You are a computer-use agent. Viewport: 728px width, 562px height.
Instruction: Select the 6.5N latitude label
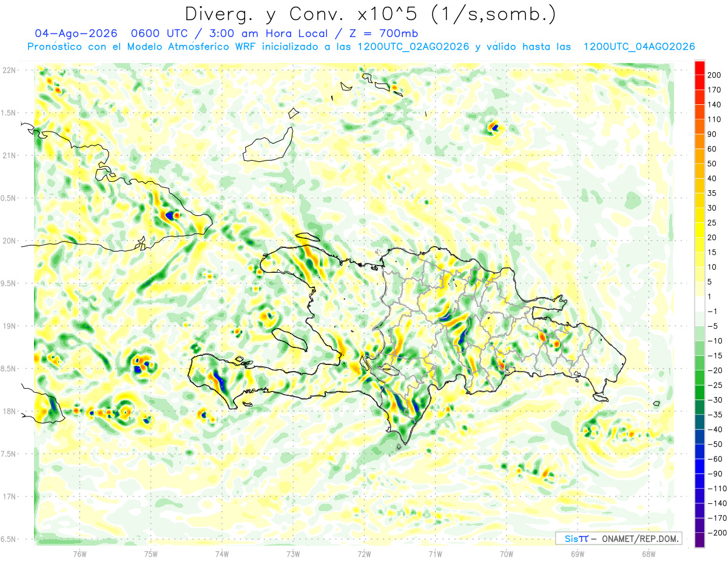pyautogui.click(x=9, y=540)
